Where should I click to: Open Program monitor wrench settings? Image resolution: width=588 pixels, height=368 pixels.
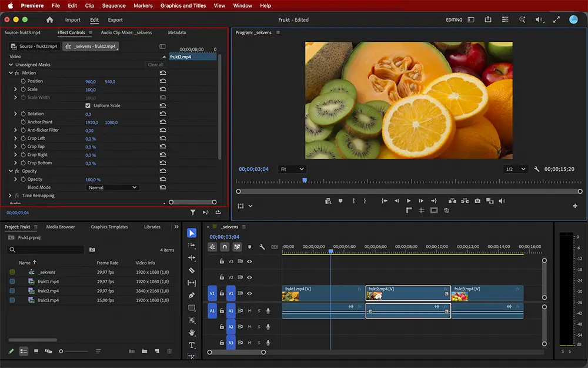point(537,169)
